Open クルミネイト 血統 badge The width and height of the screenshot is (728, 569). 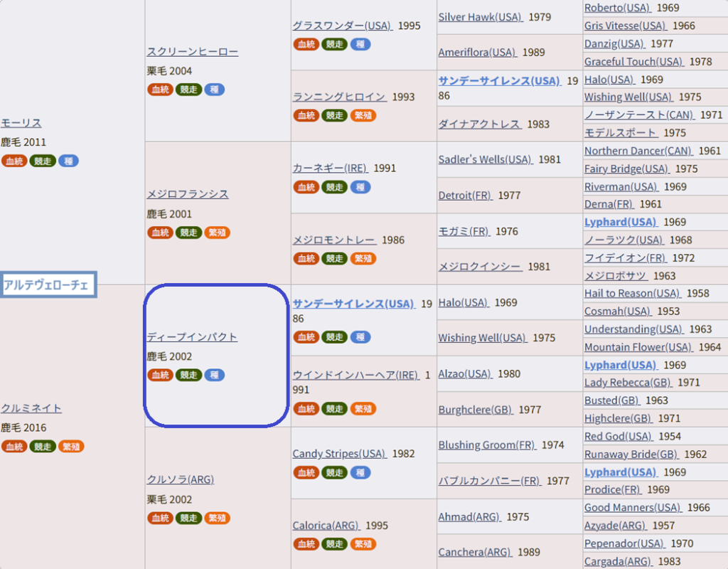tap(14, 447)
